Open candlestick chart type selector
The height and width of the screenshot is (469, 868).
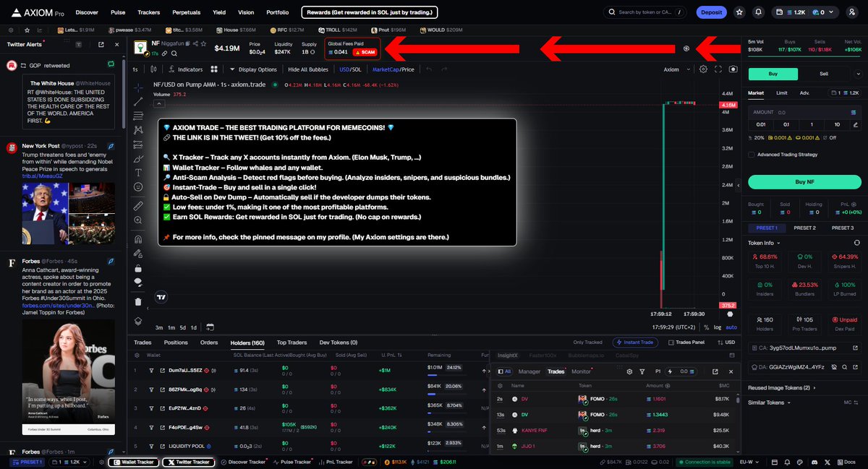click(x=153, y=69)
